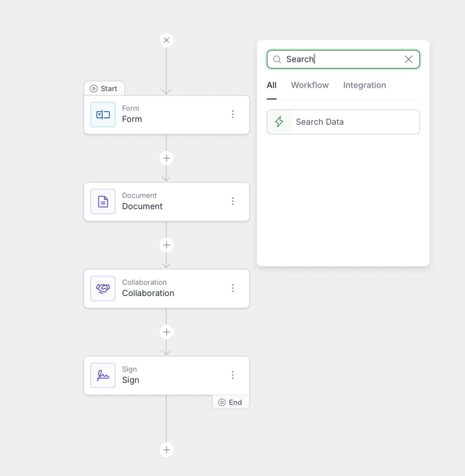465x476 pixels.
Task: Add step between Collaboration and Sign
Action: click(166, 332)
